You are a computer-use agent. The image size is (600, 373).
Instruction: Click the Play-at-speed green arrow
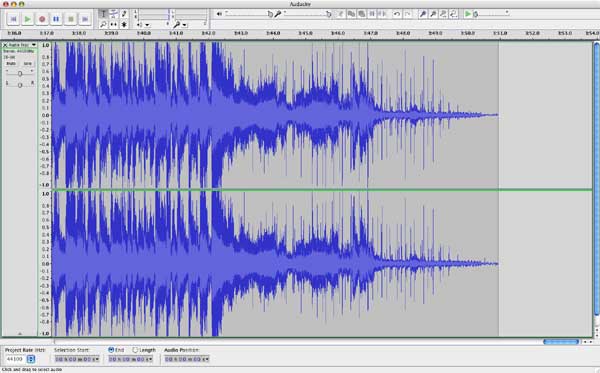[468, 14]
